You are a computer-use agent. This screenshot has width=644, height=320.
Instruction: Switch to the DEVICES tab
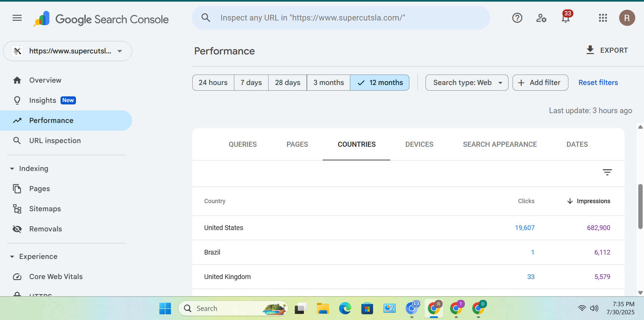click(x=419, y=144)
